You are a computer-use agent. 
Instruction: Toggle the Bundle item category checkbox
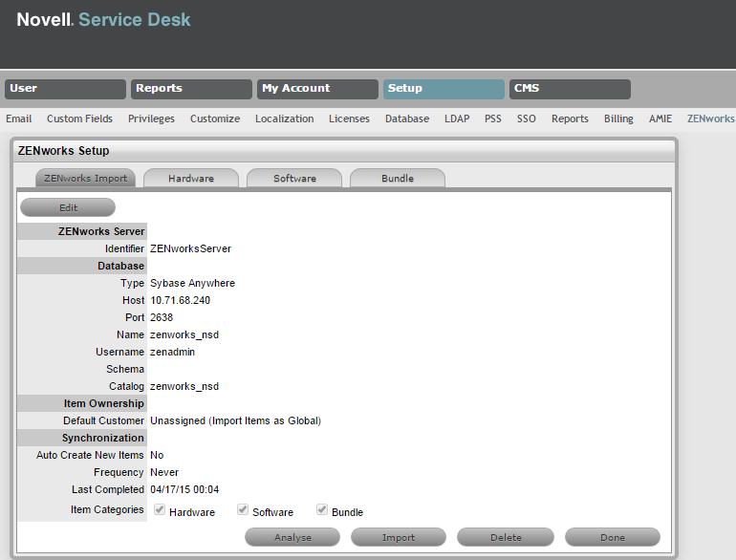(322, 510)
